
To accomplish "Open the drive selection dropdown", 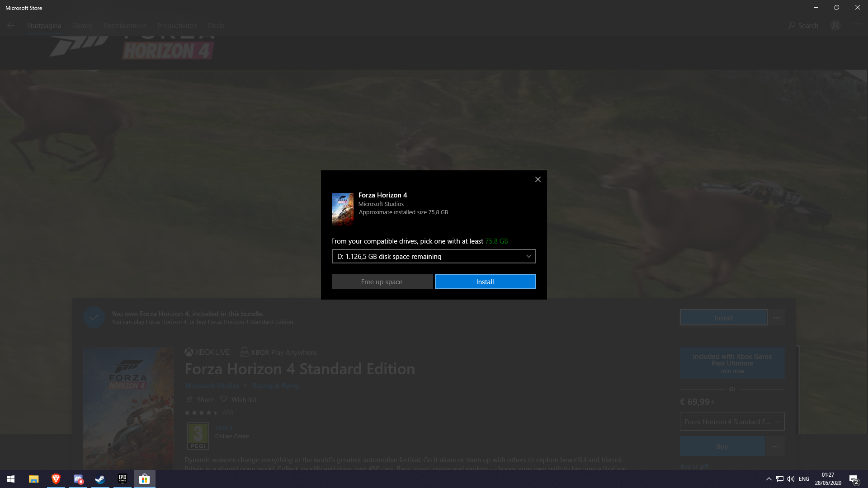I will 434,256.
